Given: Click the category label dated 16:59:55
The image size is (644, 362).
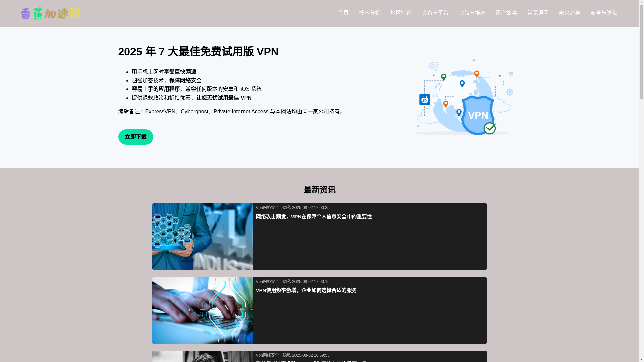Looking at the screenshot, I should 273,355.
